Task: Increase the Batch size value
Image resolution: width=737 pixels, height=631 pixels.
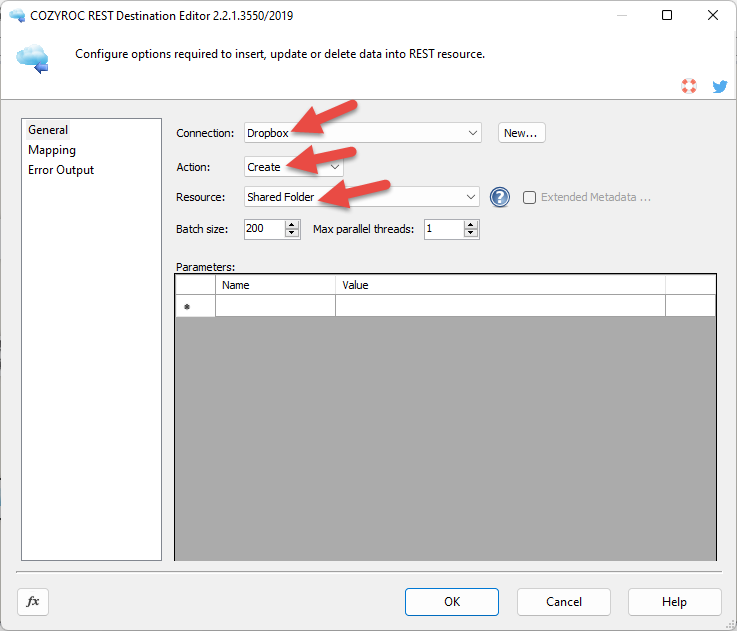Action: 292,225
